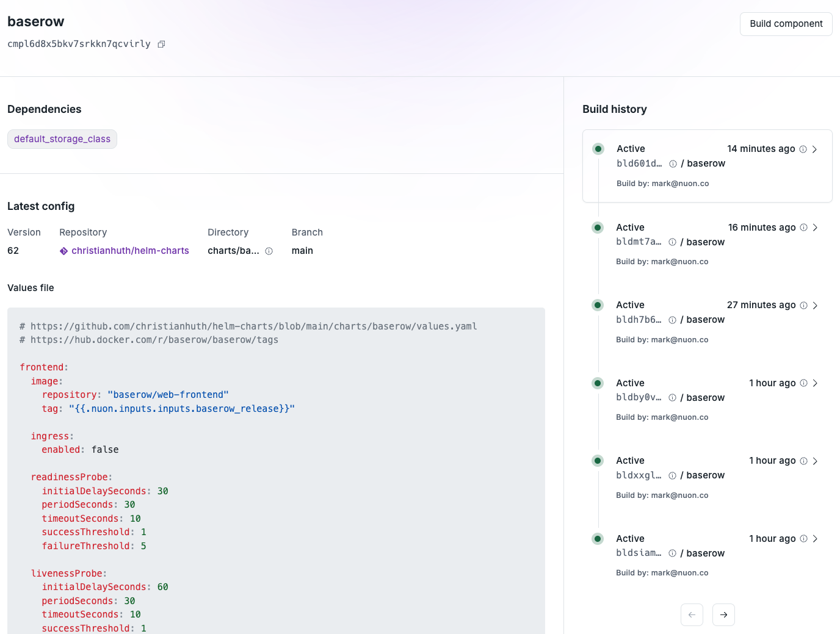
Task: Click the left pagination arrow below build history
Action: (x=692, y=614)
